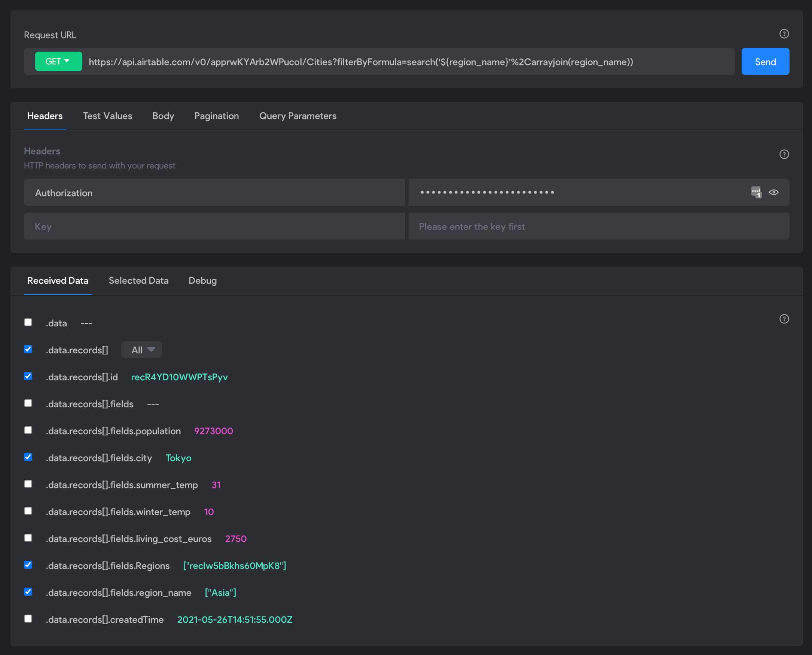The height and width of the screenshot is (655, 812).
Task: Uncheck the fields.city checkbox
Action: click(28, 457)
